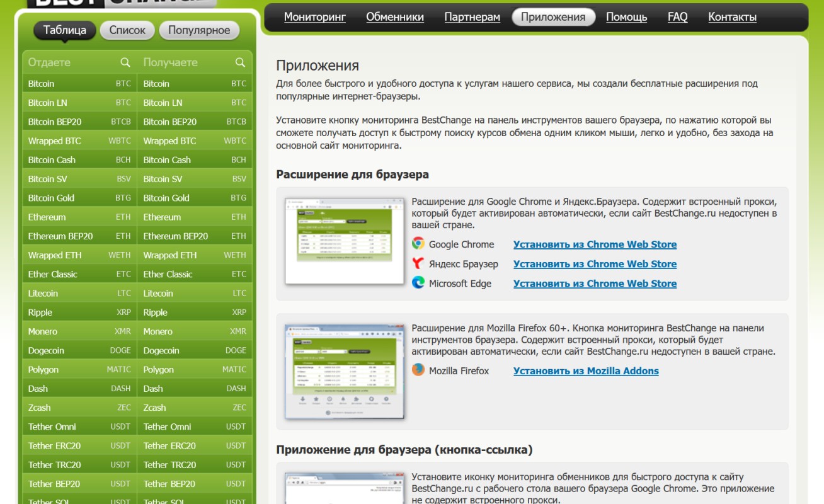
Task: Switch to the Популярное tab
Action: coord(199,30)
